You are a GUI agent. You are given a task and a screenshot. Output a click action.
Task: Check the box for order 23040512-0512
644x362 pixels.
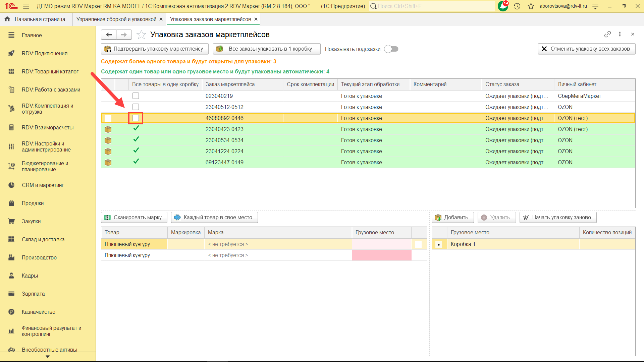tap(136, 107)
